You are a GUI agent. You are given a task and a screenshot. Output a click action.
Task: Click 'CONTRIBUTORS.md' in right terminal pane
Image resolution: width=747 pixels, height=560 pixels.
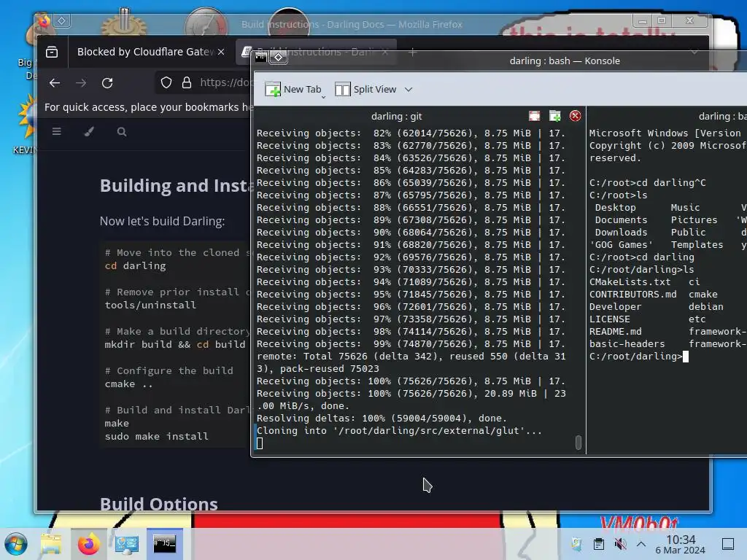[x=632, y=295]
